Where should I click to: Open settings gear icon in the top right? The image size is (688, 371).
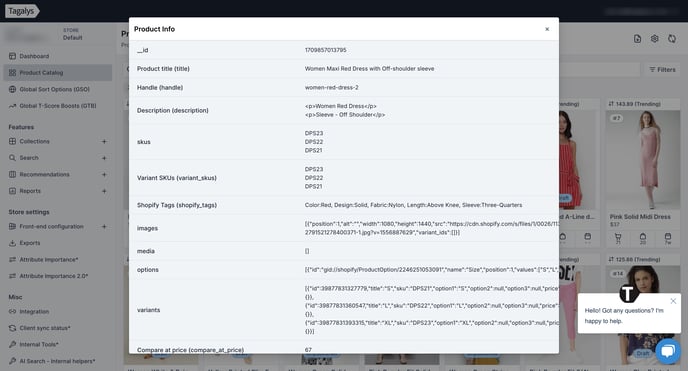coord(654,39)
